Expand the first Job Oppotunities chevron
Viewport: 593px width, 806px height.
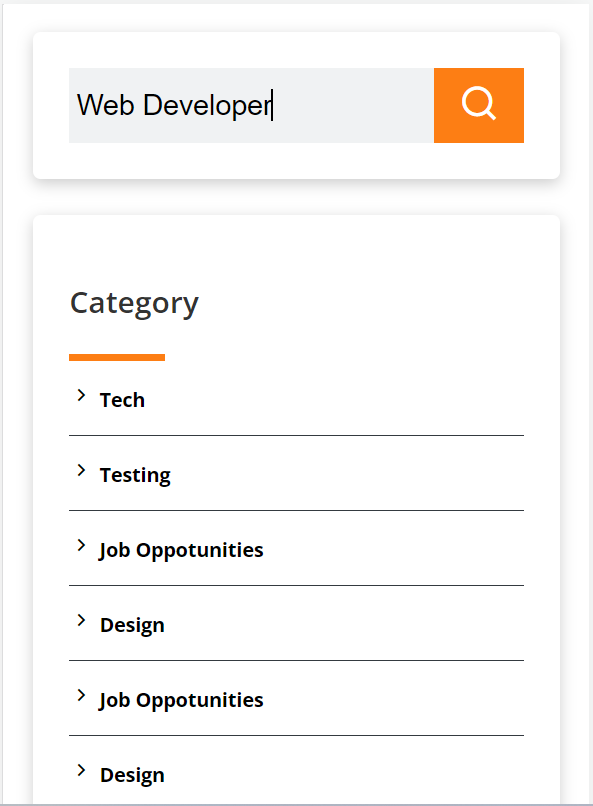(81, 545)
